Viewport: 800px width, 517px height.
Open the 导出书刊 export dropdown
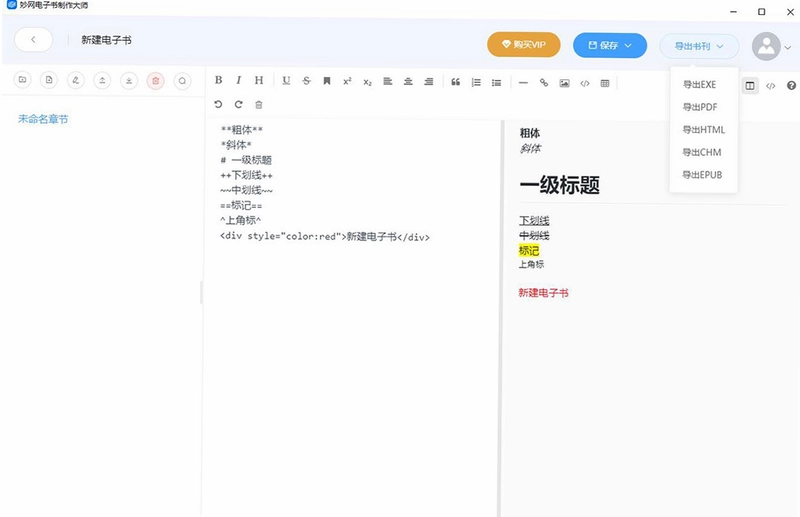pos(699,46)
